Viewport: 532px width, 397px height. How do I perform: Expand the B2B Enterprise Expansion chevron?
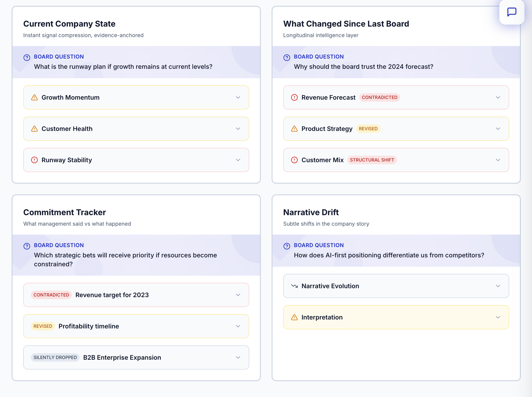[x=238, y=357]
